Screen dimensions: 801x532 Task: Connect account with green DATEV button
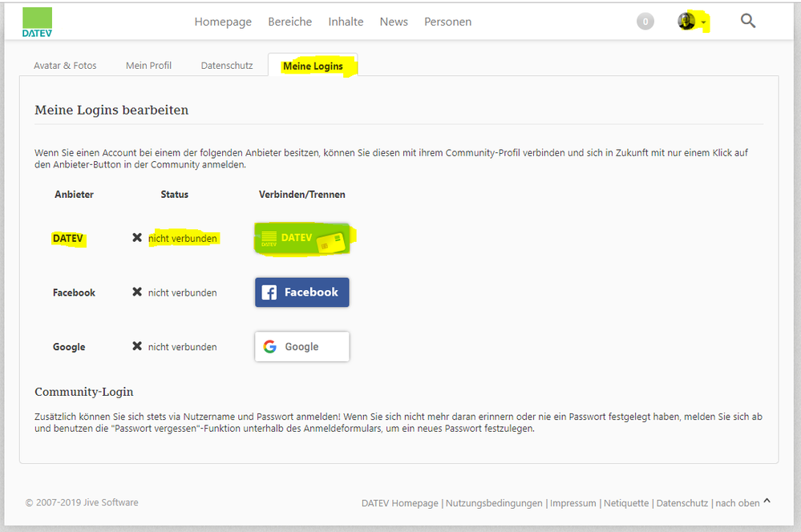pyautogui.click(x=301, y=238)
